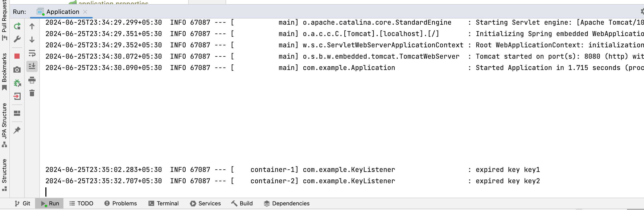Viewport: 644px width, 210px height.
Task: Open the Problems tool window
Action: (121, 203)
